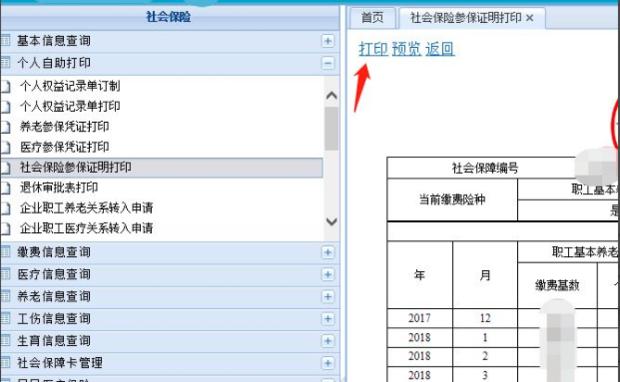Close the 社会保险参保证明打印 tab
The width and height of the screenshot is (620, 382).
[530, 18]
